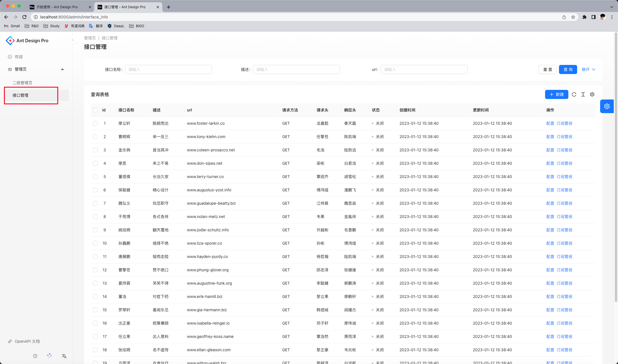The image size is (618, 364).
Task: Bookmark page with the star icon
Action: click(x=573, y=17)
